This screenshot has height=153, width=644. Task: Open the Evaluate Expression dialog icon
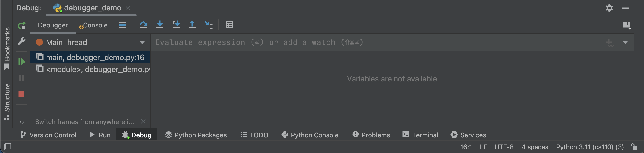click(229, 25)
